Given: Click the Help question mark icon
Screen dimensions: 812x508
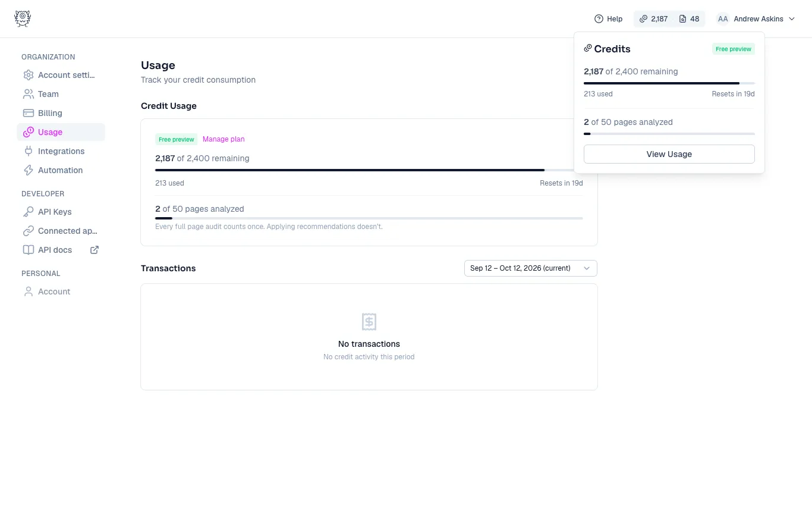Looking at the screenshot, I should 599,19.
